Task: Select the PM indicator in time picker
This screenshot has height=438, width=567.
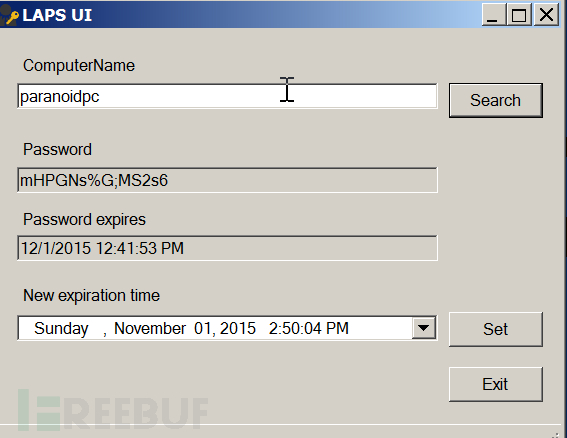Action: coord(337,328)
